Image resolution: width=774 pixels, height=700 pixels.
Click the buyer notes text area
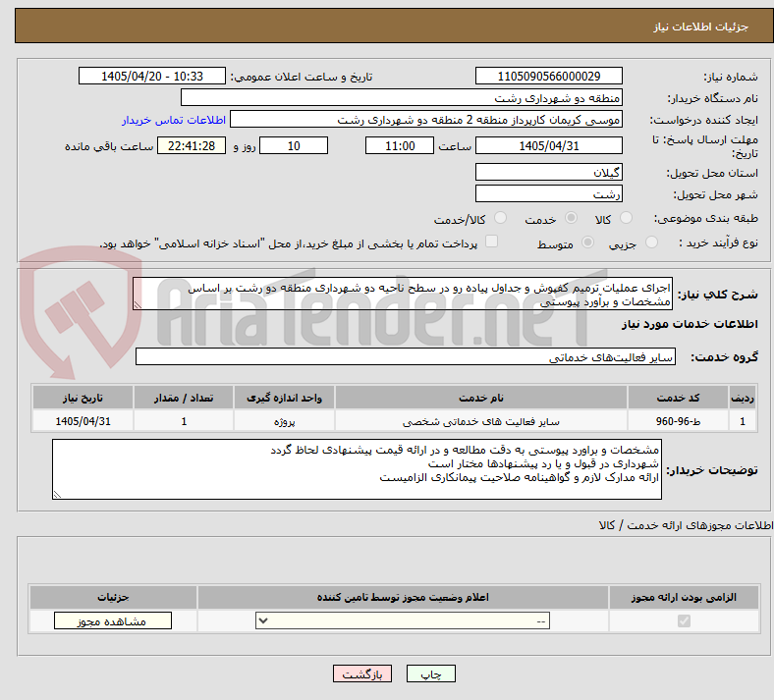(357, 469)
